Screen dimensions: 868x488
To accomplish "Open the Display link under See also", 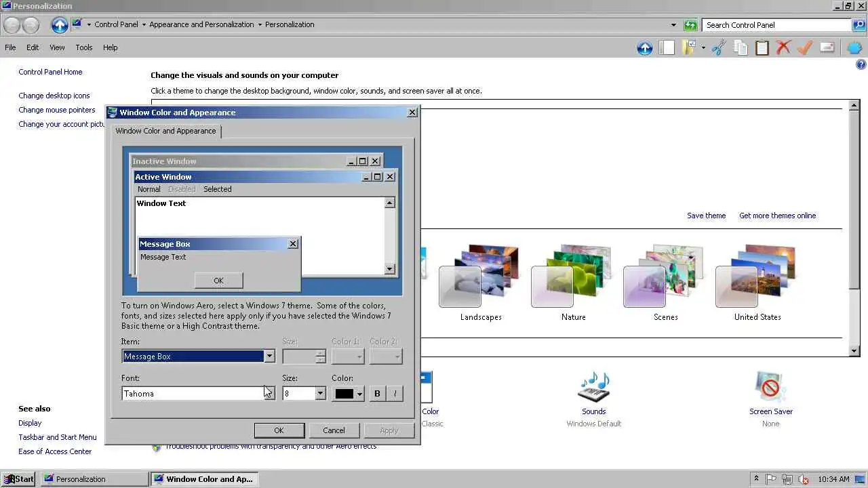I will [30, 423].
